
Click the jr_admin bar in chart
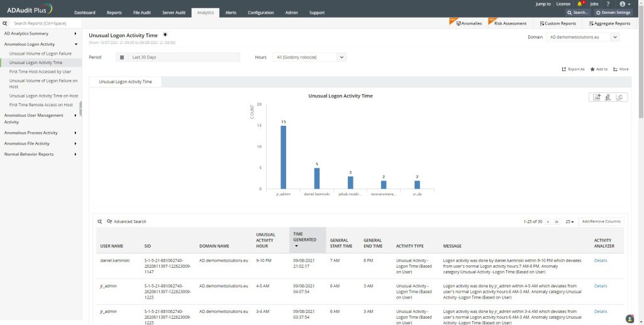[283, 157]
